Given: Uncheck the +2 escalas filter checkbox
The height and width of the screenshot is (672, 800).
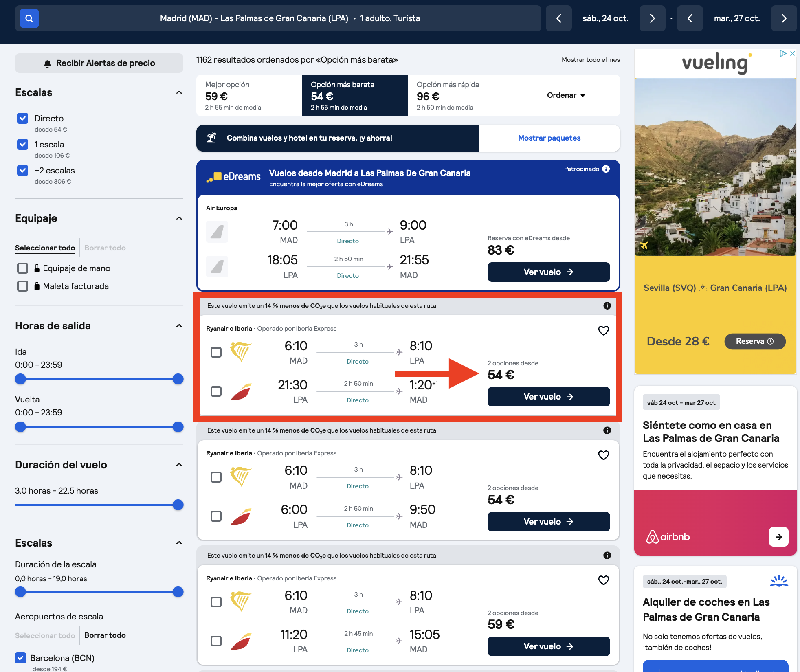Looking at the screenshot, I should point(23,171).
